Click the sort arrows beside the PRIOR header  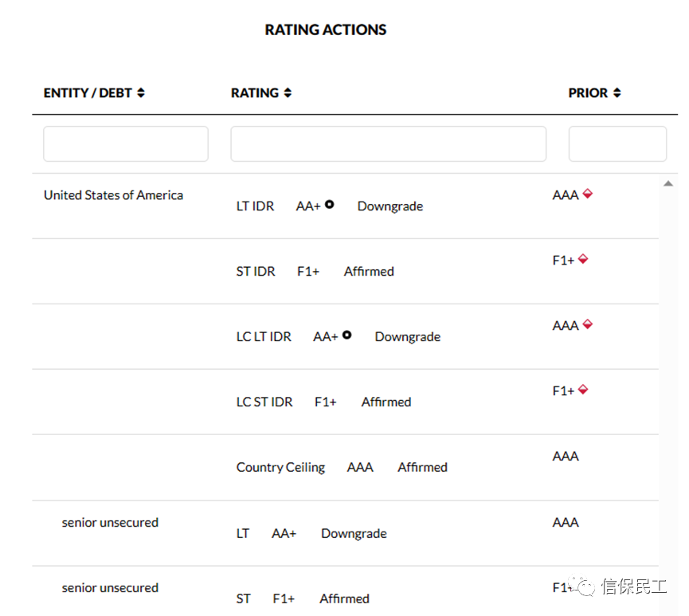point(617,92)
